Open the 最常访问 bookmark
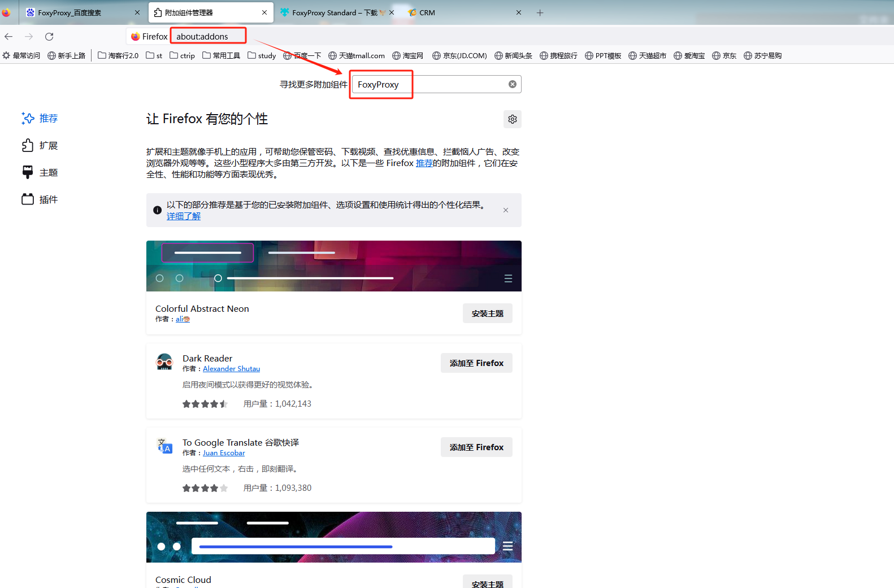 pos(21,55)
